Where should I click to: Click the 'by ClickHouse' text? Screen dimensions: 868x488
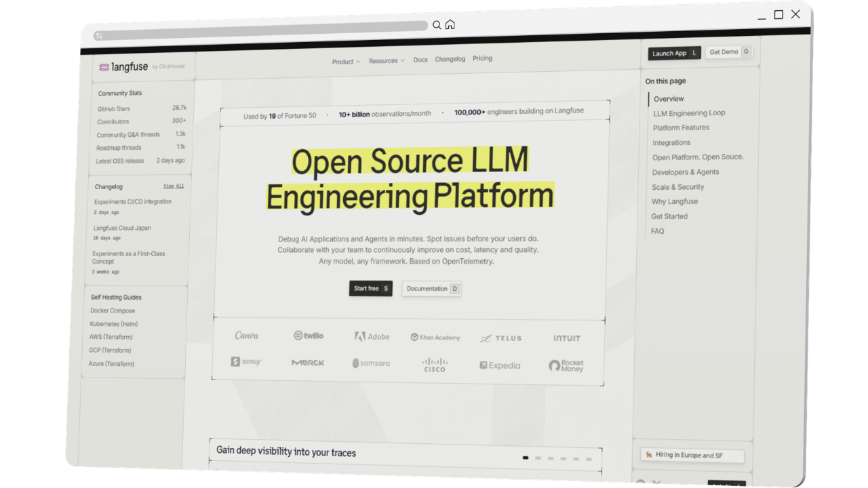pyautogui.click(x=168, y=66)
